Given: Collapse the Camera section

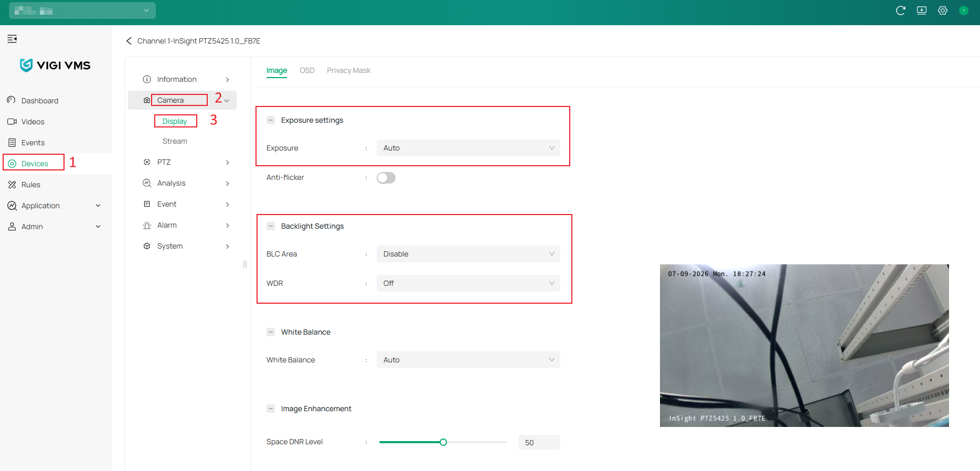Looking at the screenshot, I should [x=182, y=100].
